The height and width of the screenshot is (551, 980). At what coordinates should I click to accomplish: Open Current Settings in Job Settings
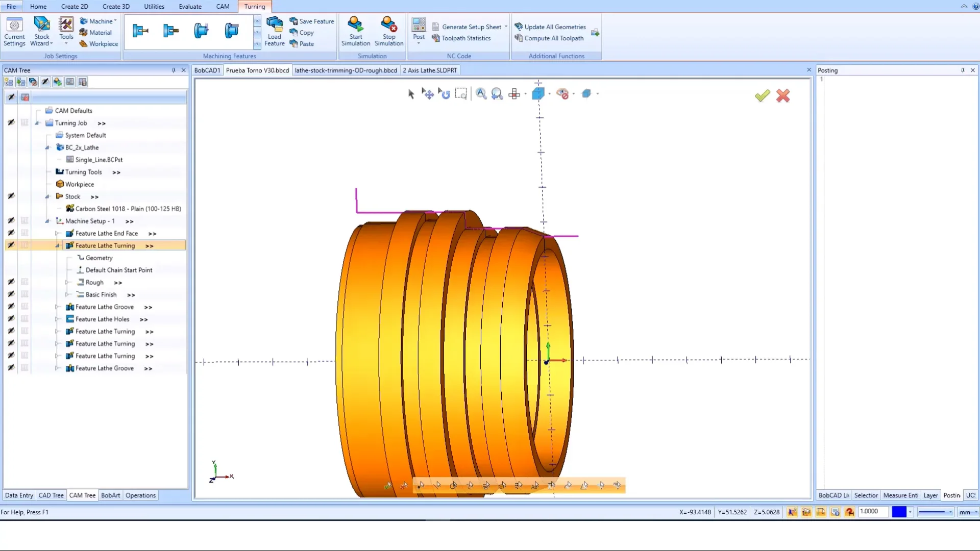[14, 32]
